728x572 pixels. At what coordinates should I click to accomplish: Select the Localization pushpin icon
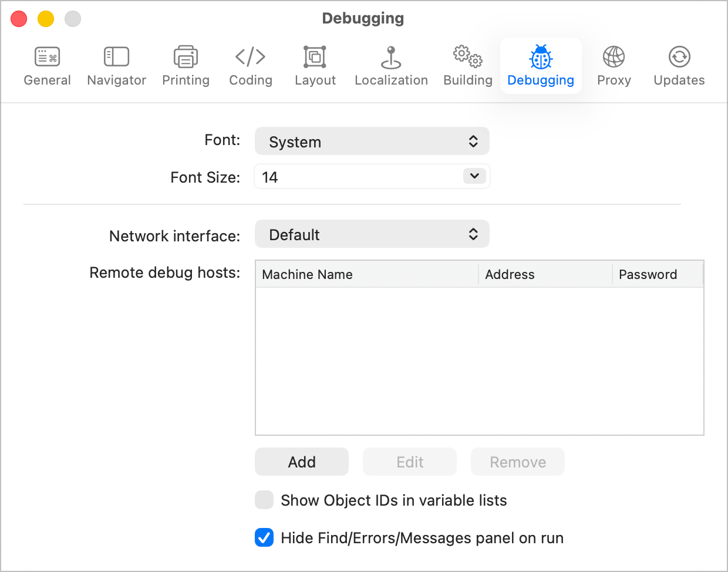pyautogui.click(x=391, y=65)
